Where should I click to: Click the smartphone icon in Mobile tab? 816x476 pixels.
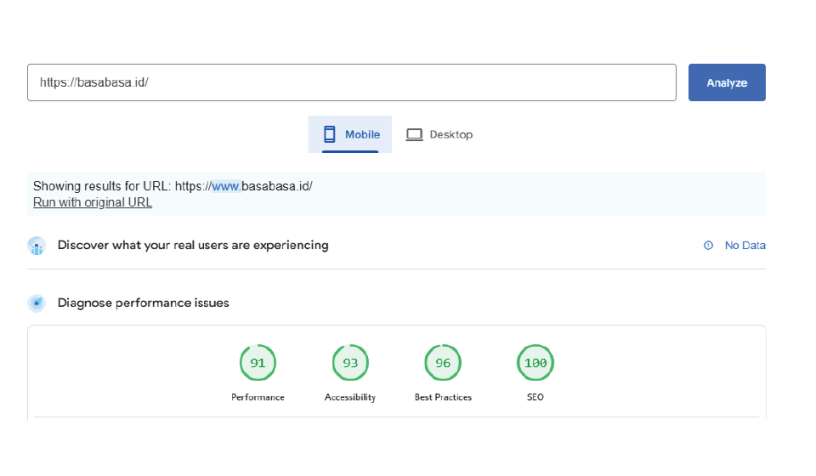[329, 135]
